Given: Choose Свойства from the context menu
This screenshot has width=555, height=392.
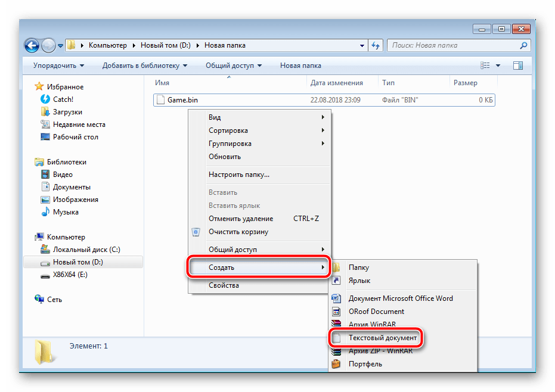Looking at the screenshot, I should (224, 285).
